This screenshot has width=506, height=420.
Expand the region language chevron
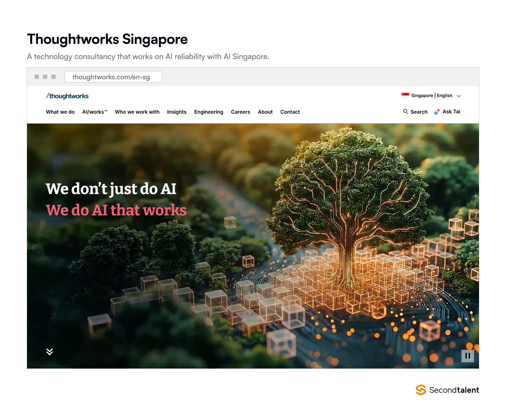tap(459, 96)
